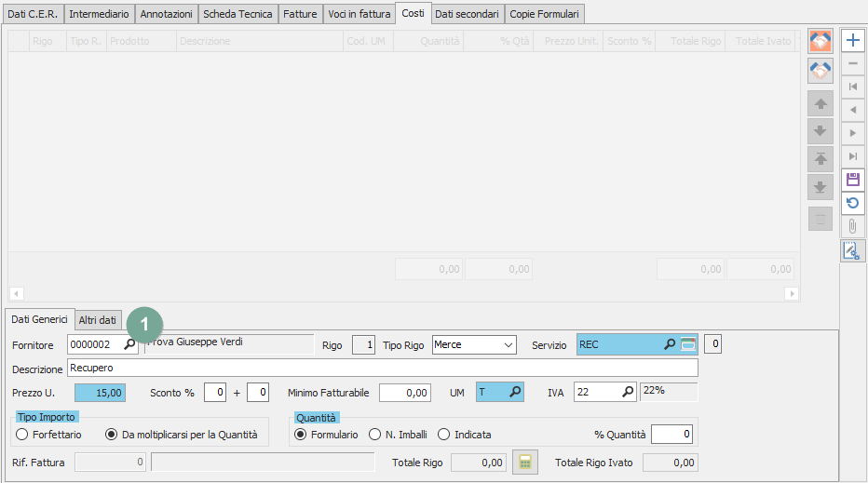Open the IVA code lookup
The width and height of the screenshot is (868, 483).
pyautogui.click(x=628, y=393)
